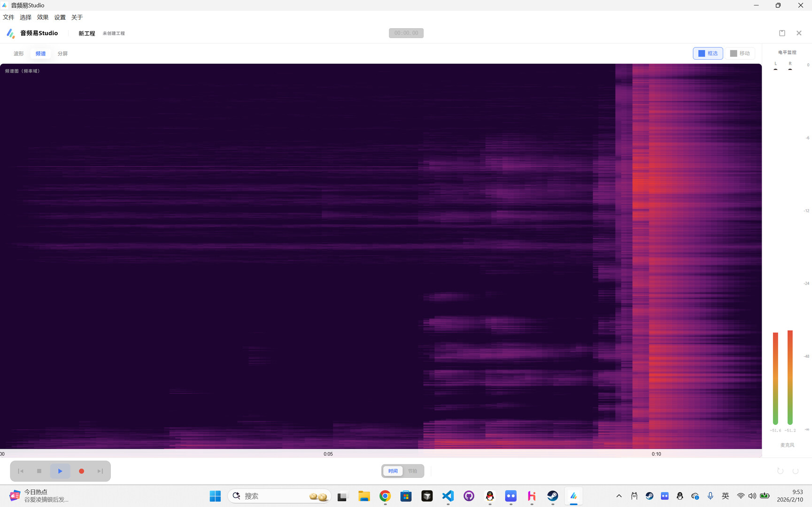The image size is (812, 507).
Task: Click the 0:05 mark on the timeline ruler
Action: tap(328, 453)
